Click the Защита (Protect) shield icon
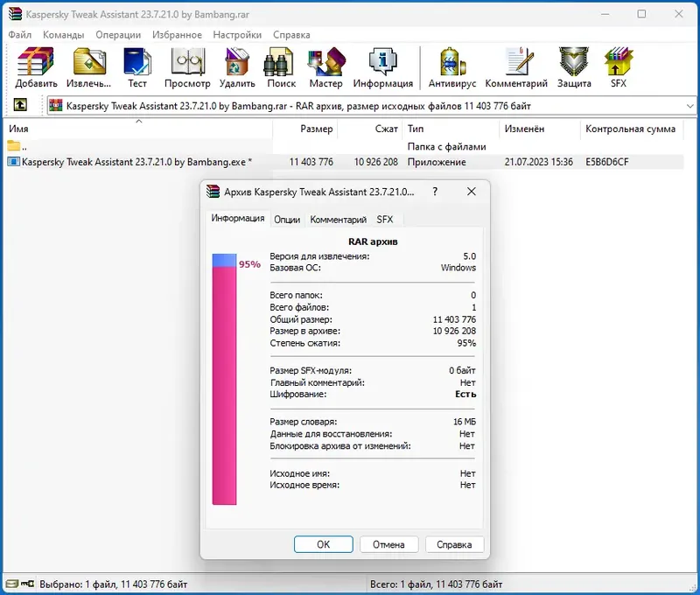 pyautogui.click(x=574, y=67)
